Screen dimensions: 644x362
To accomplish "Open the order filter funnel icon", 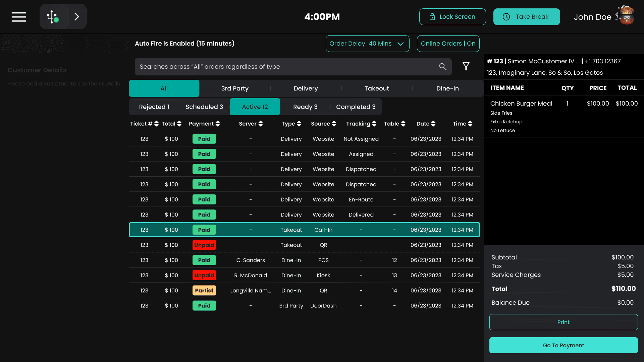I will point(466,67).
